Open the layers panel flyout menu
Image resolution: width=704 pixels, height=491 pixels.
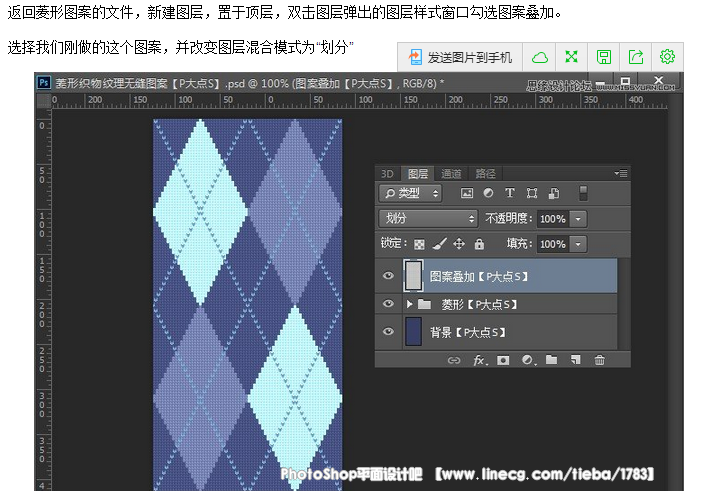click(x=621, y=173)
